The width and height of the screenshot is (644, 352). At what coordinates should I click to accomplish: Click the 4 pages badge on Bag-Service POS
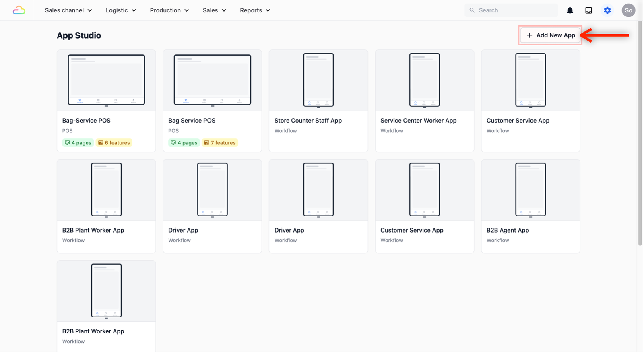(78, 143)
